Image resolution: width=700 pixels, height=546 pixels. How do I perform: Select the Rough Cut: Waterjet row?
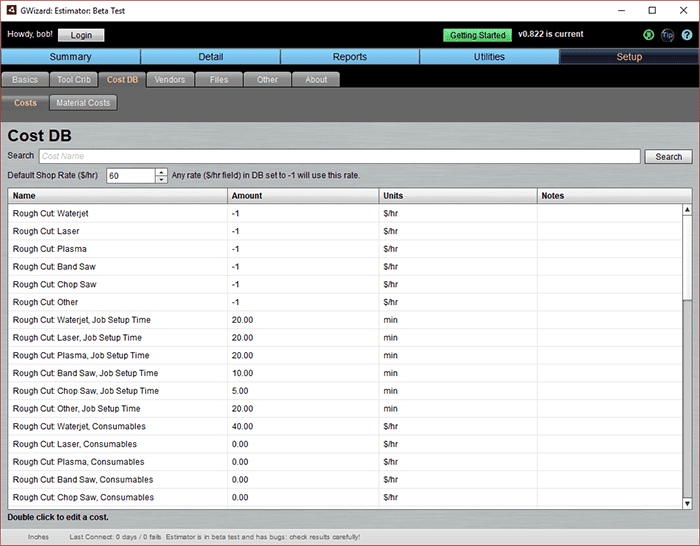point(345,213)
